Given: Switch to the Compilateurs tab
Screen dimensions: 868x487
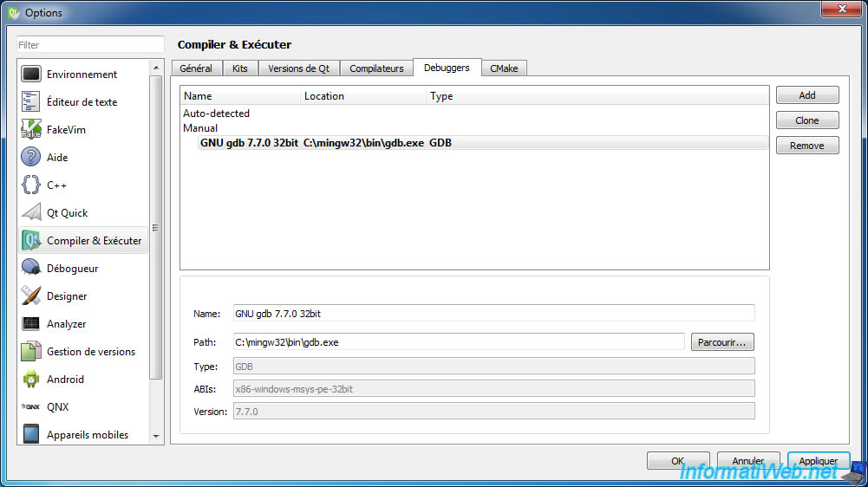Looking at the screenshot, I should point(376,68).
